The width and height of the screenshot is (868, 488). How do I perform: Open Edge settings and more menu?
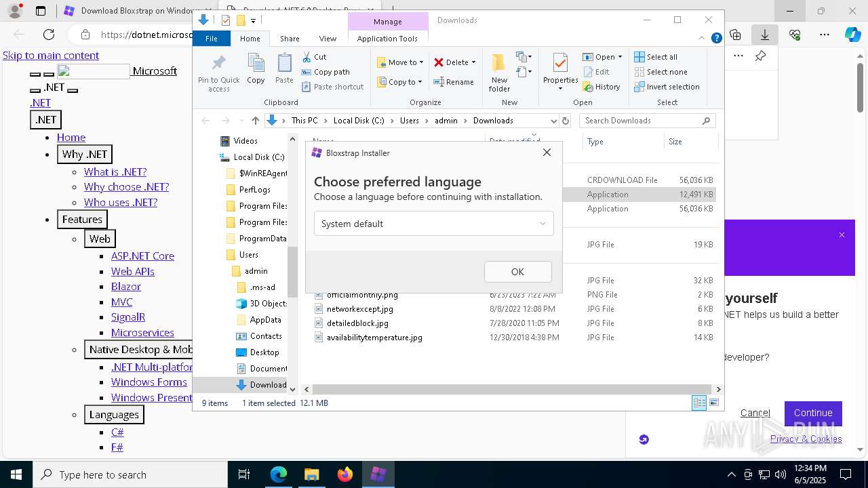click(x=825, y=35)
